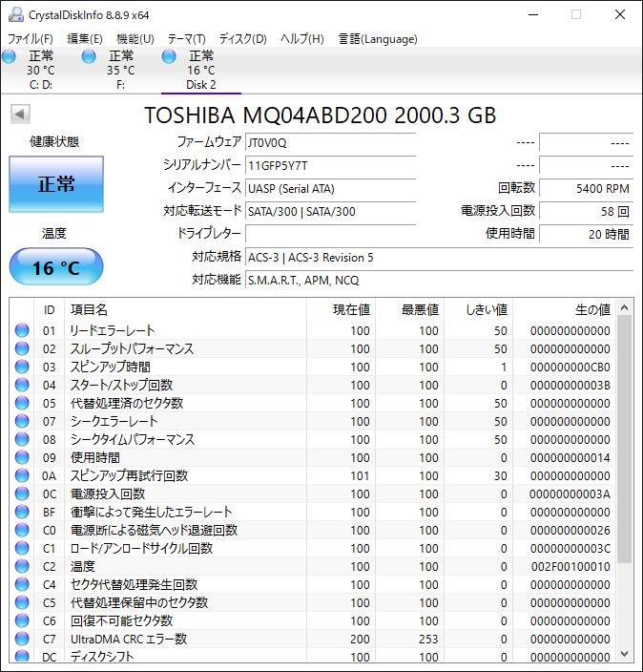Image resolution: width=643 pixels, height=672 pixels.
Task: Click the status orb for スピンアップ再試行回数 row
Action: 22,475
